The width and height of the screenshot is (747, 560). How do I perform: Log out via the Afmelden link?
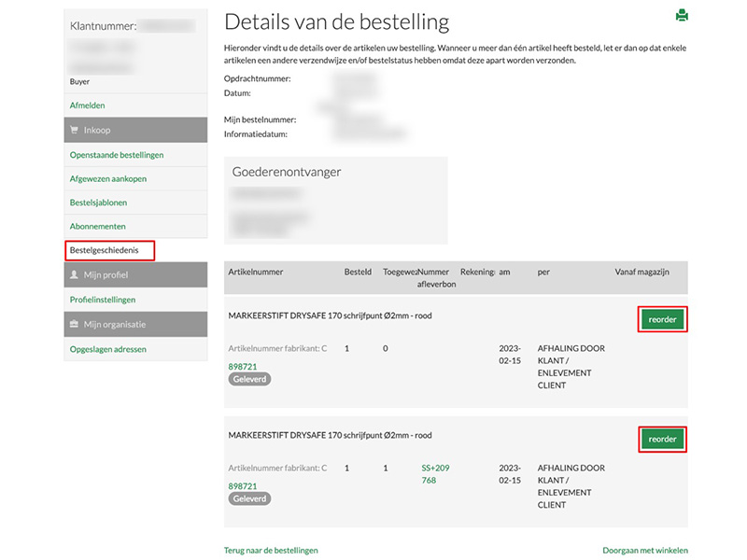[87, 105]
